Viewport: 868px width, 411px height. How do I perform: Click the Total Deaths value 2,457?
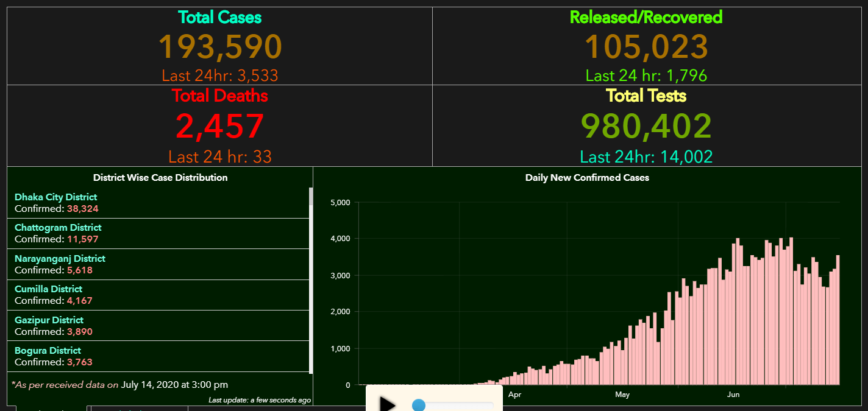pos(220,126)
